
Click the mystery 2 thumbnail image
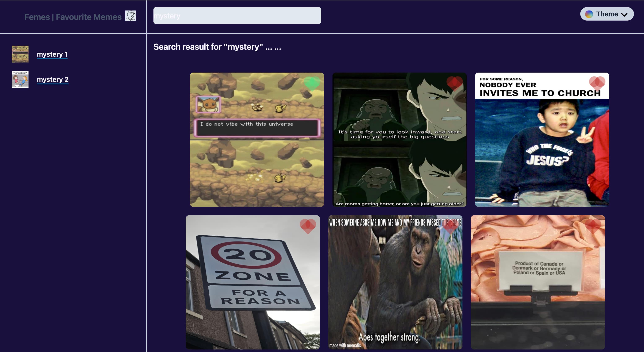click(20, 79)
